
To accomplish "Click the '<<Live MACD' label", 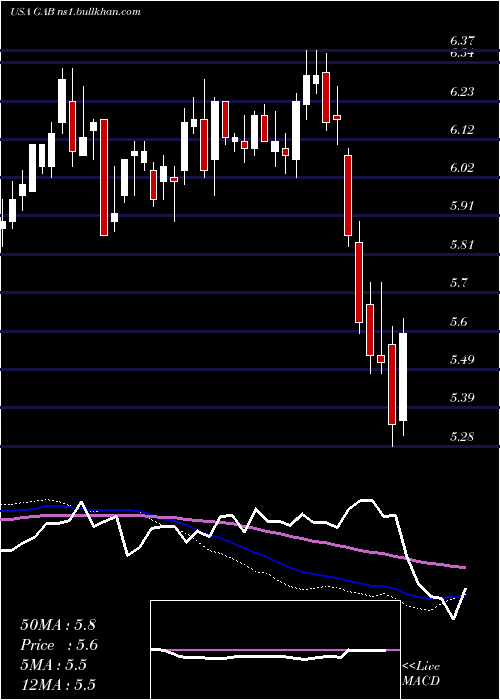I will [421, 673].
